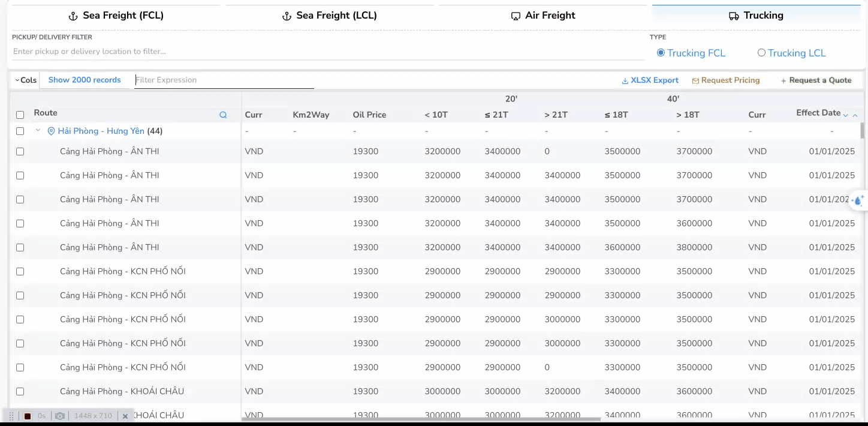868x426 pixels.
Task: Collapse the Hải Phòng - Hưng Yên group
Action: click(38, 131)
